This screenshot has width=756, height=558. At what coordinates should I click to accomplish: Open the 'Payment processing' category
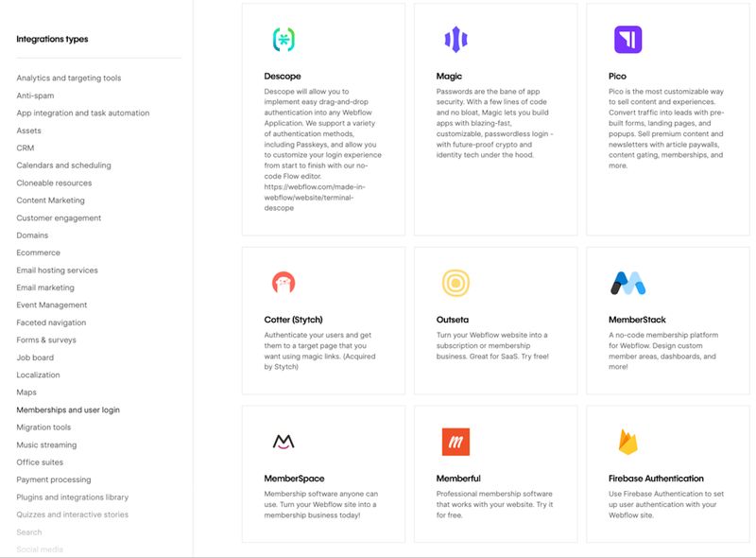tap(53, 480)
